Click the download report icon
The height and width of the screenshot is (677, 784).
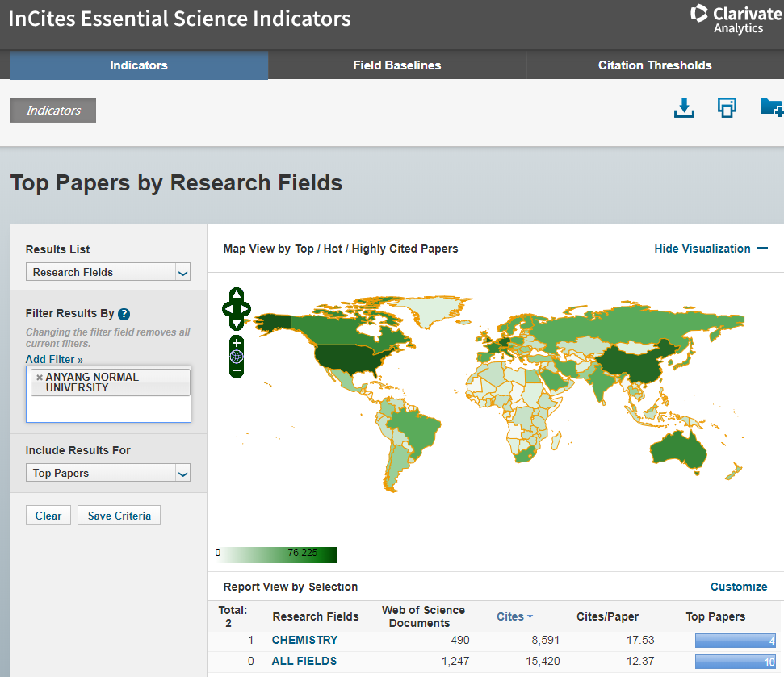[x=684, y=108]
